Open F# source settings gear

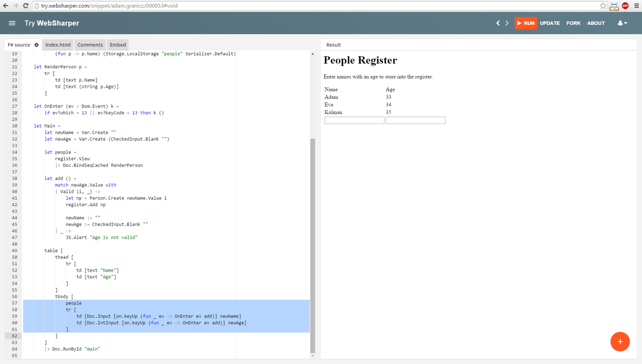point(36,45)
